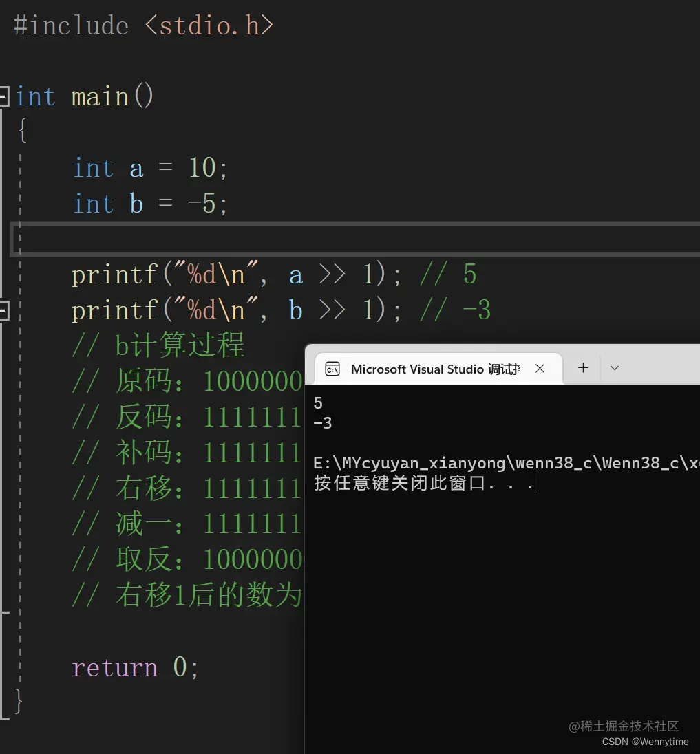
Task: Click the E:\MYcyuyan_xianyong path in console
Action: coord(506,463)
